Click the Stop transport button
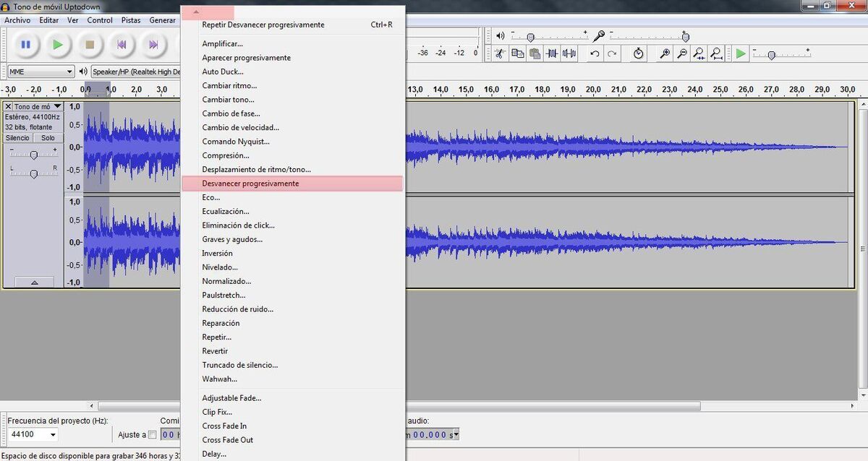 click(90, 45)
